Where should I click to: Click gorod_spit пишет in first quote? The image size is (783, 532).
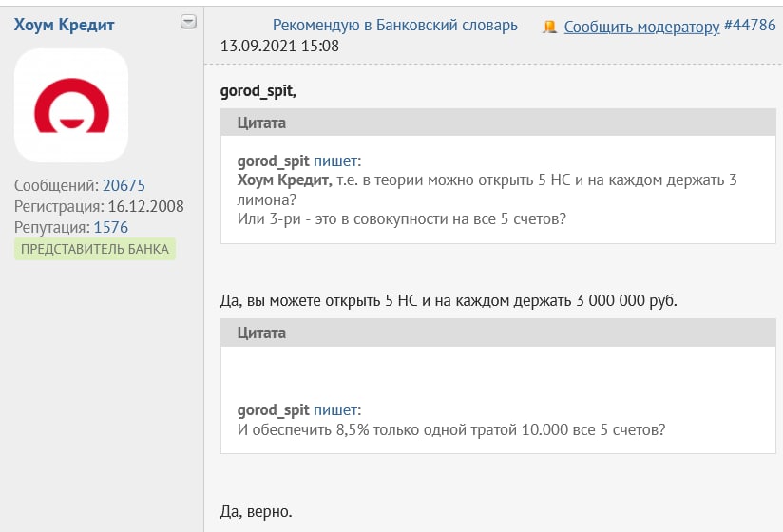298,161
